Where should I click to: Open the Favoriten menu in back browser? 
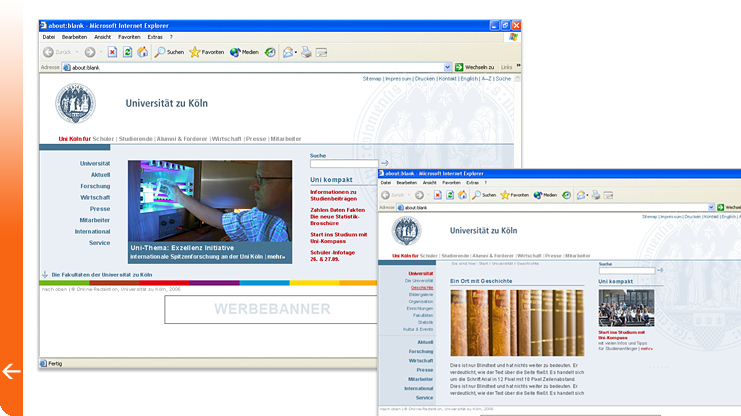tap(129, 37)
